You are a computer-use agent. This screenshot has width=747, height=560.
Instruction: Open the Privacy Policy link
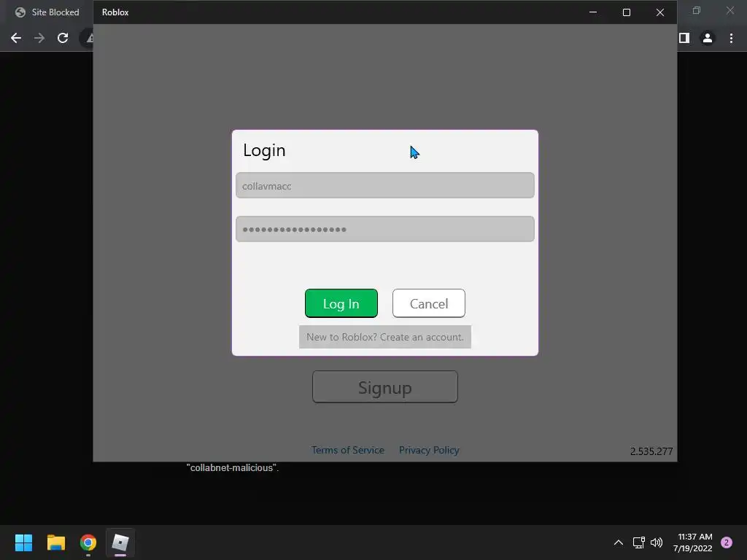(429, 450)
